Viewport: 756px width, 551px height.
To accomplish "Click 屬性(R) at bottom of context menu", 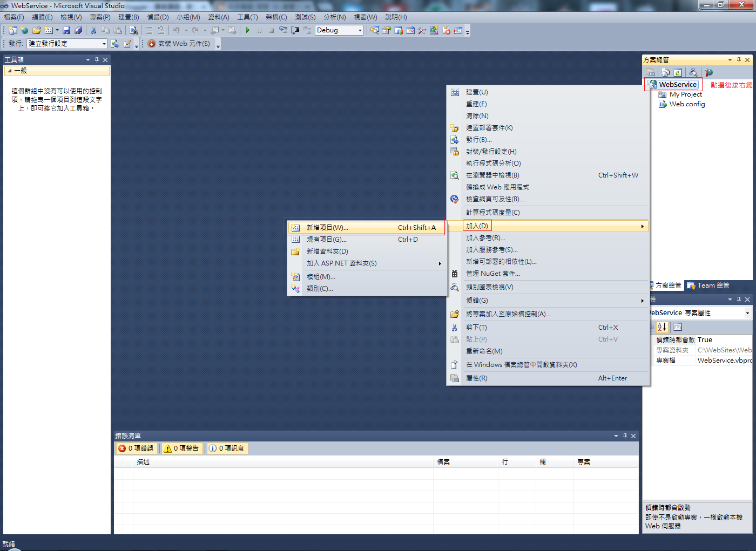I will click(548, 378).
